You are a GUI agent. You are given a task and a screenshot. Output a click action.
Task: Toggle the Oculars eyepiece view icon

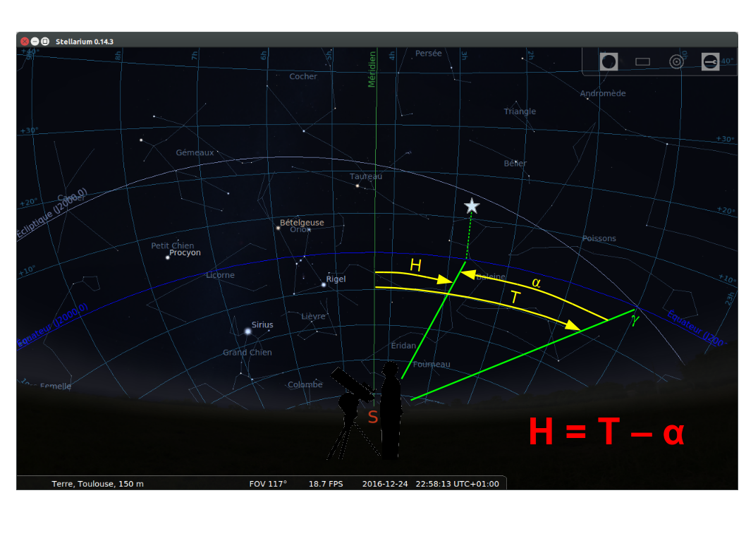(x=609, y=62)
